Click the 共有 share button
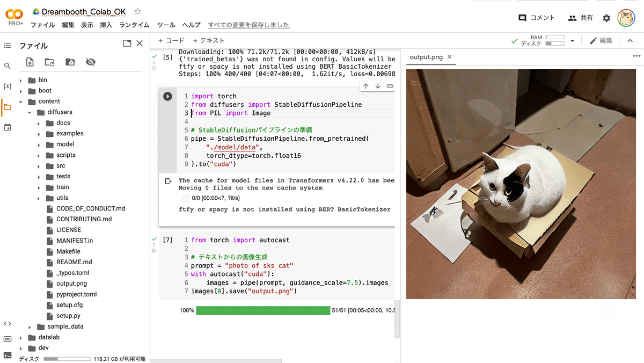The width and height of the screenshot is (644, 363). [x=581, y=18]
